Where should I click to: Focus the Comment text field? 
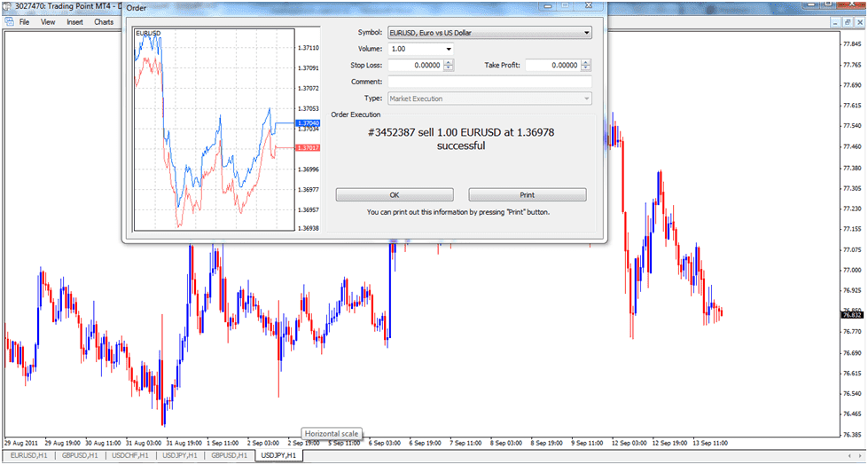pos(489,82)
